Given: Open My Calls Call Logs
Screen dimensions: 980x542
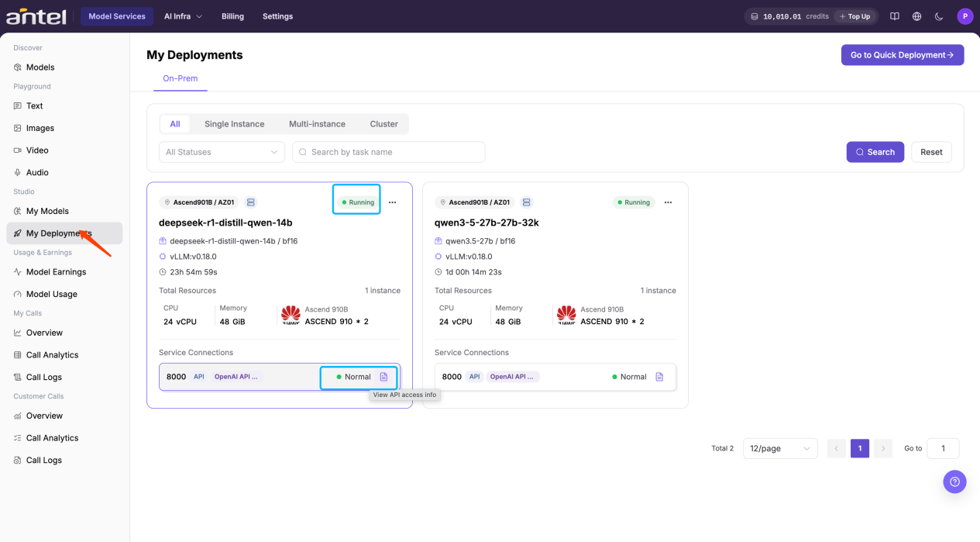Looking at the screenshot, I should pyautogui.click(x=64, y=377).
